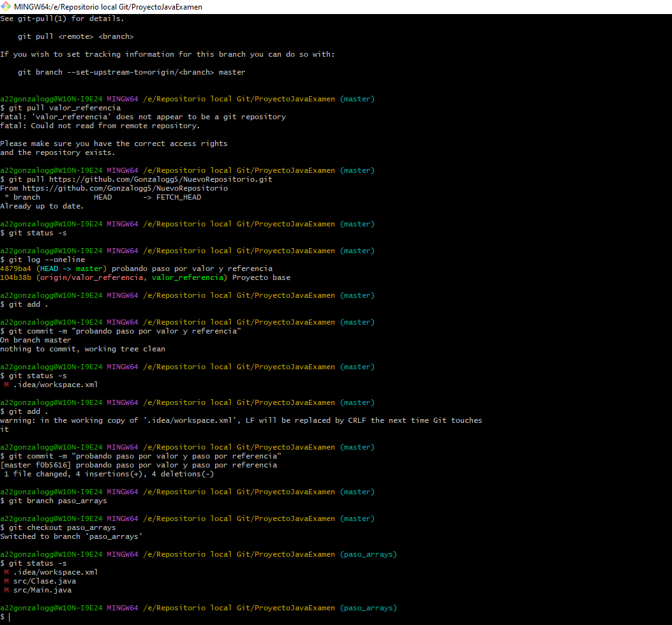Click the empty '$' prompt with the cursor
Image resolution: width=672 pixels, height=625 pixels.
[4, 617]
